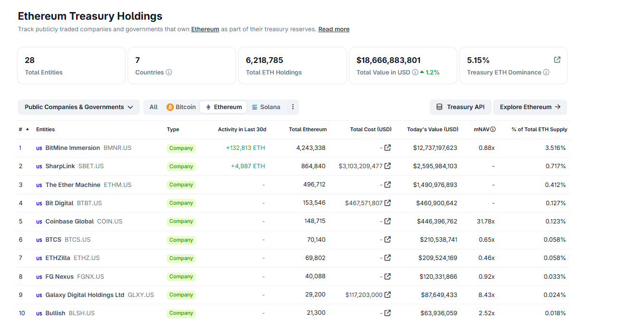Click the Explore Ethereum button
644x321 pixels.
[x=530, y=107]
